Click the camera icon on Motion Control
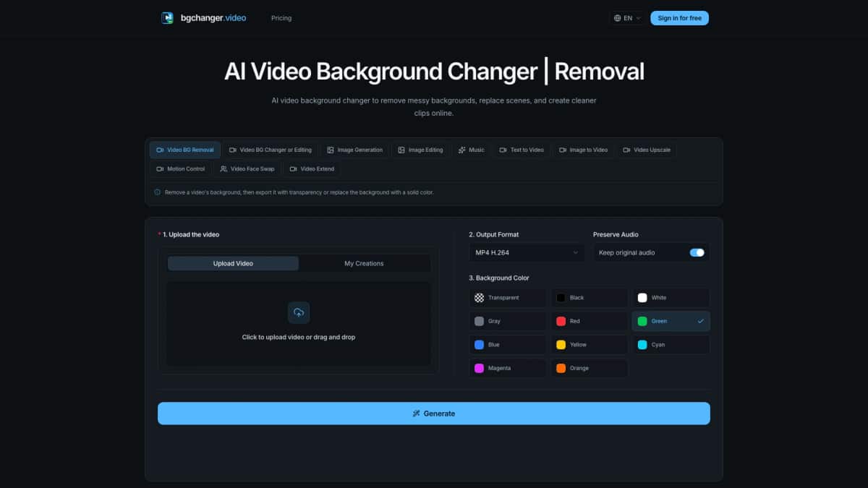 point(160,168)
